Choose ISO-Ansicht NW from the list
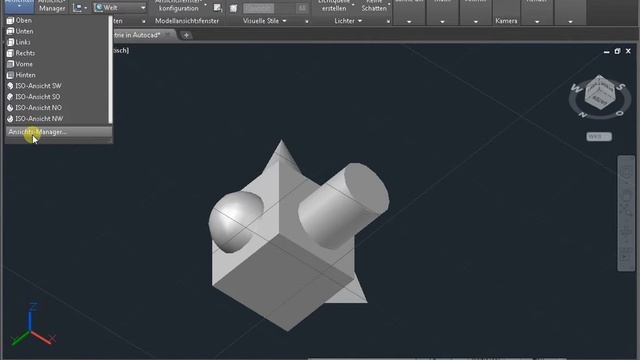Image resolution: width=640 pixels, height=360 pixels. pyautogui.click(x=57, y=119)
